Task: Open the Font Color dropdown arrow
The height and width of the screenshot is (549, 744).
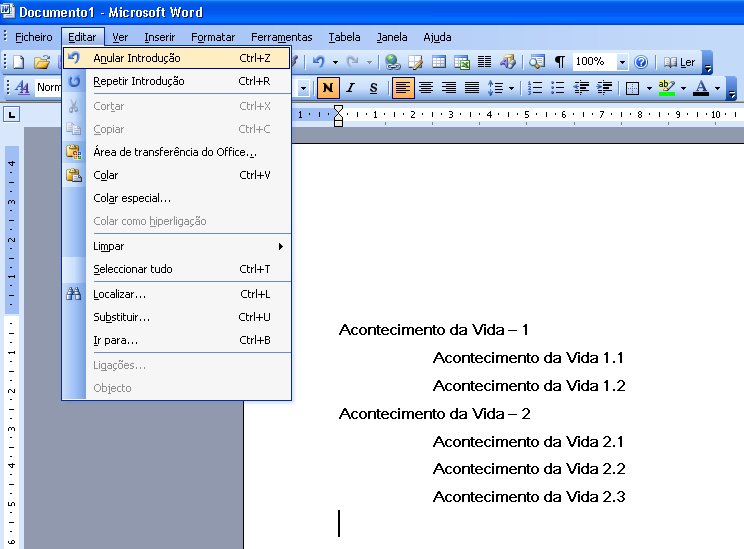Action: pos(717,88)
